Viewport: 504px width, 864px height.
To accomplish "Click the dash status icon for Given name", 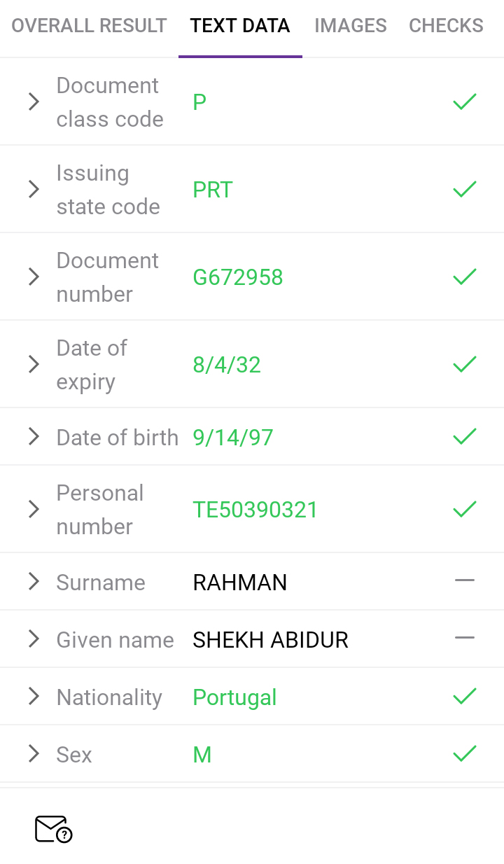I will tap(465, 638).
